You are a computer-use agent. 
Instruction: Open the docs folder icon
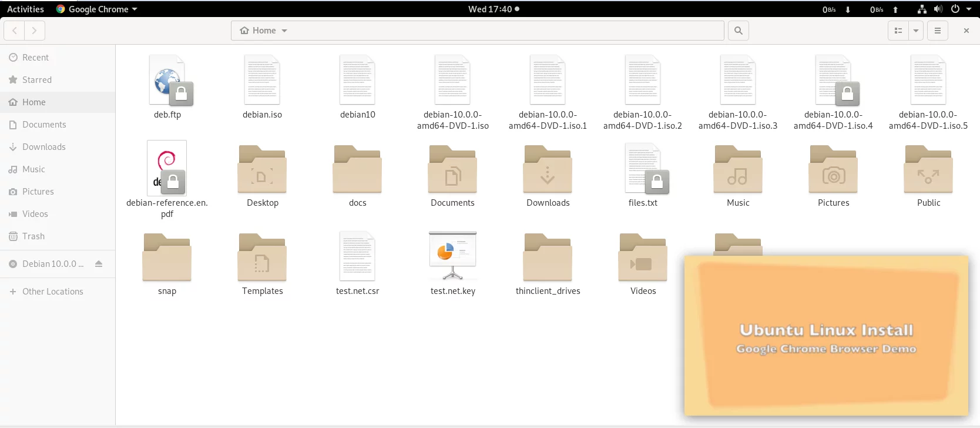pos(357,169)
